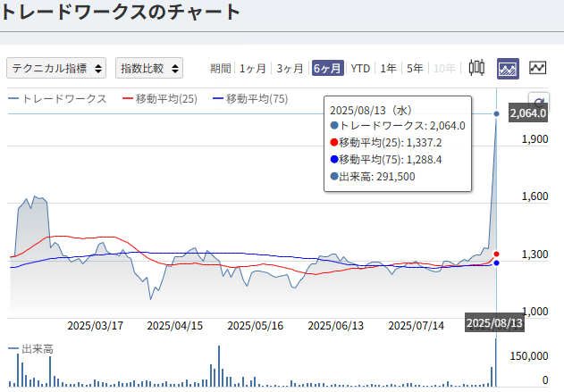Click the 2,064.0 crosshair price label
The image size is (564, 392).
click(x=528, y=113)
